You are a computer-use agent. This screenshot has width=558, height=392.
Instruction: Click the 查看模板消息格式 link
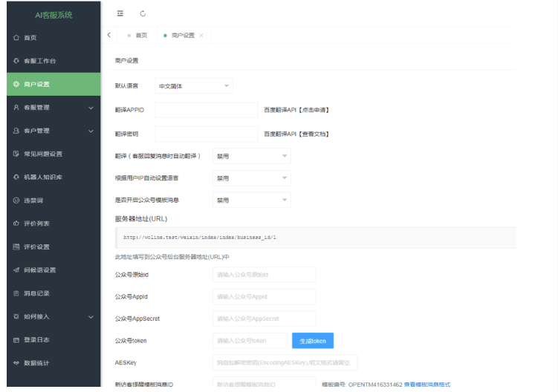pyautogui.click(x=427, y=385)
